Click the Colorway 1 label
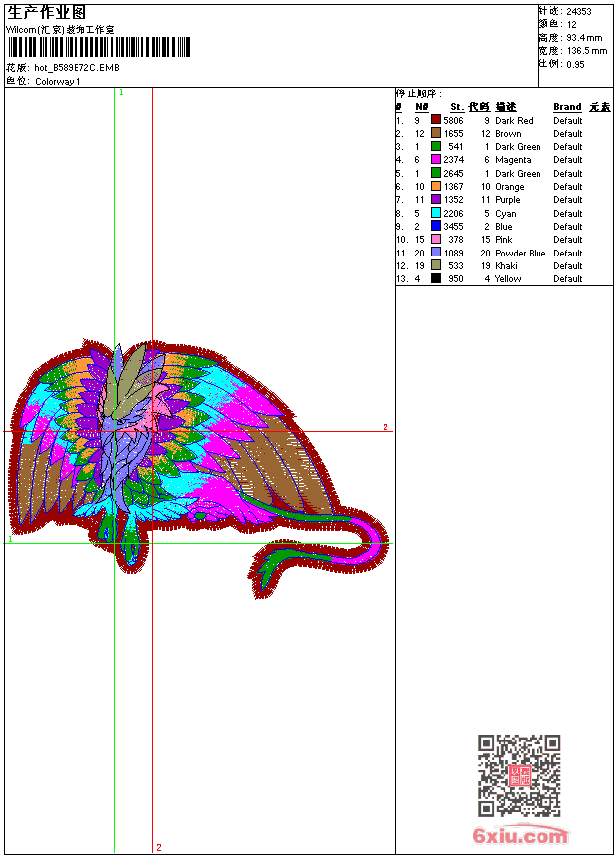 [x=58, y=82]
